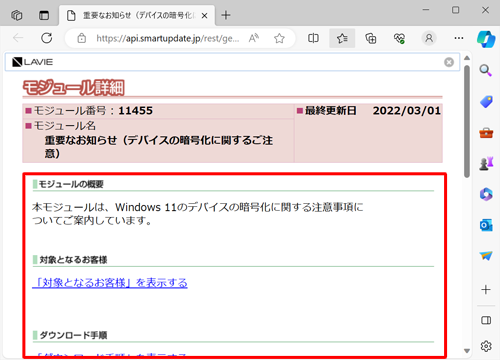This screenshot has height=360, width=500.
Task: Click the LAVIE logo
Action: click(x=32, y=62)
